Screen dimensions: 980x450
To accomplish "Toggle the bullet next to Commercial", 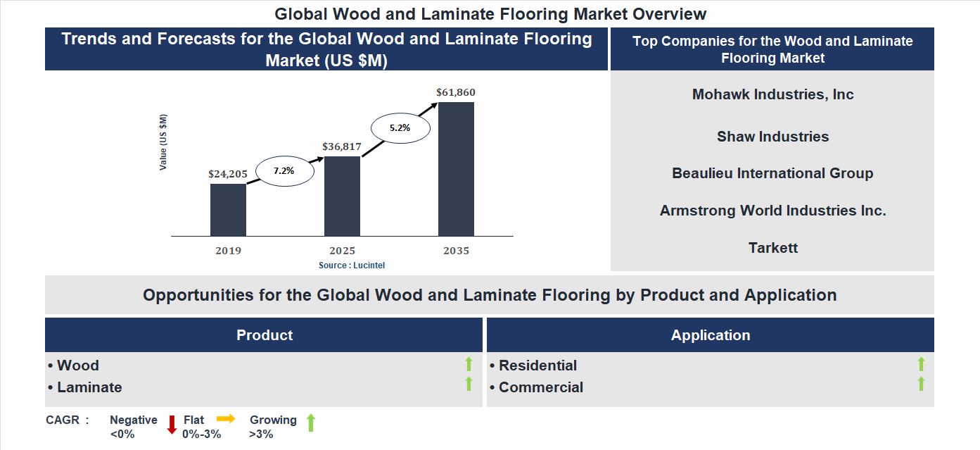I will tap(492, 387).
